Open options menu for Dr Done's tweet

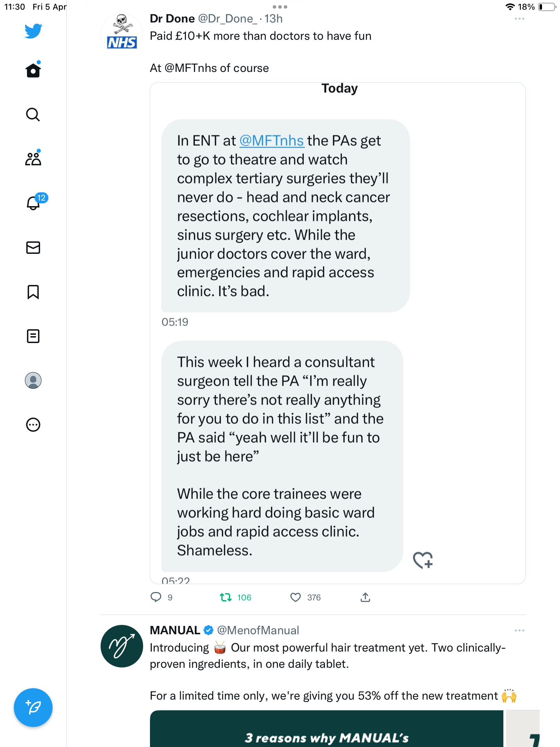(x=519, y=19)
